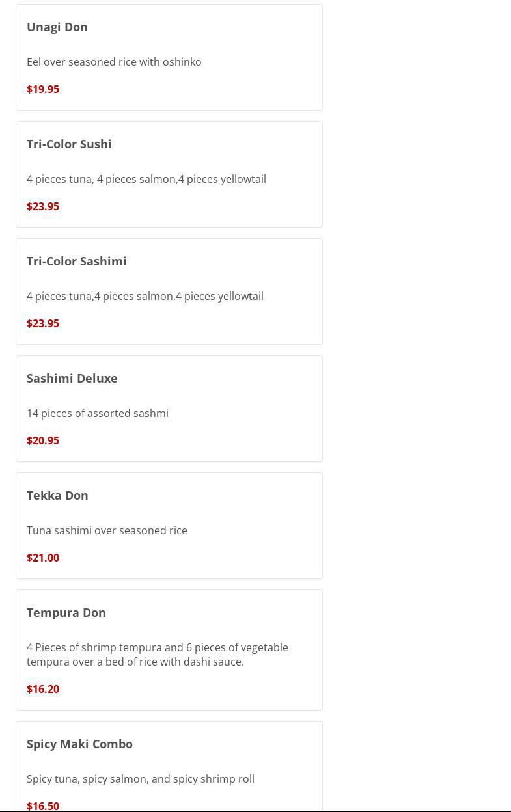Choose the Tekka Don title

[57, 495]
